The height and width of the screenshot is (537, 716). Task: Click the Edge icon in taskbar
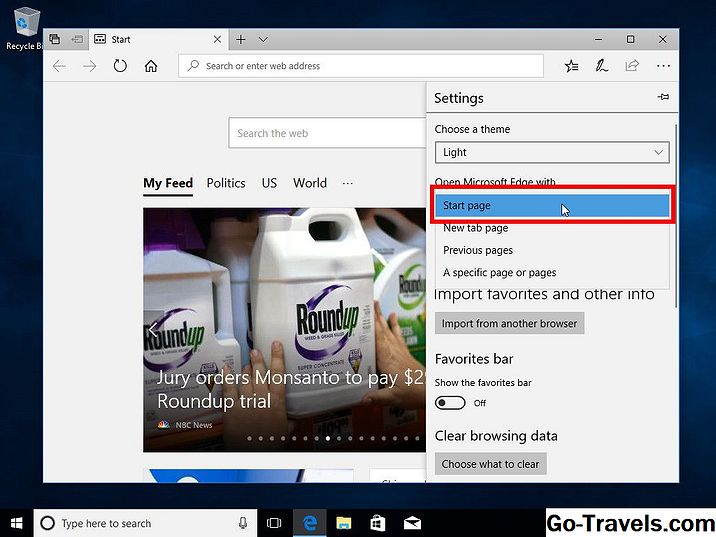tap(310, 523)
